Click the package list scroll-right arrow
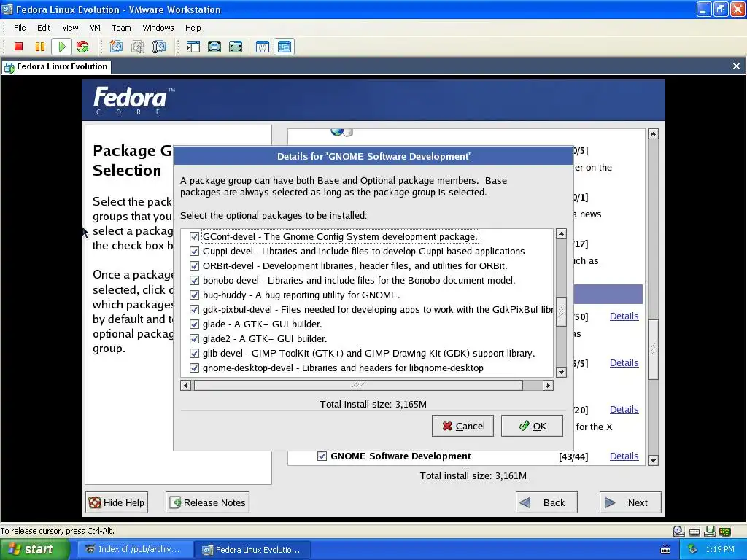The image size is (747, 560). tap(548, 385)
